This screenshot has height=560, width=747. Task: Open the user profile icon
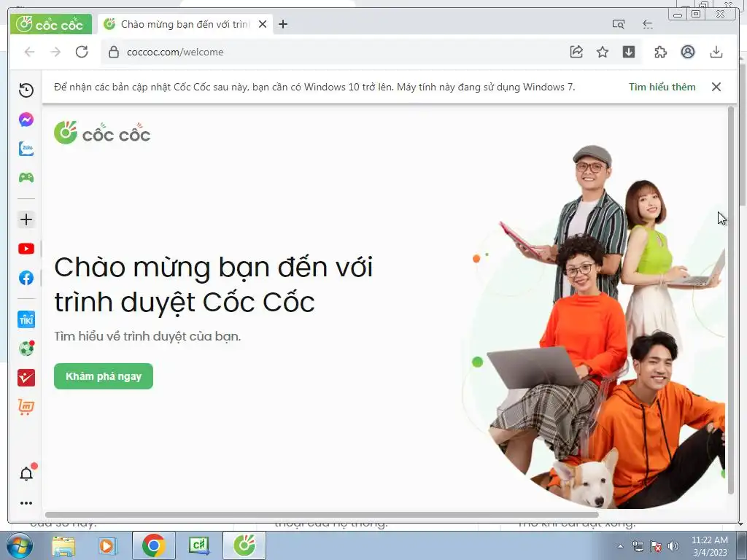click(x=687, y=52)
